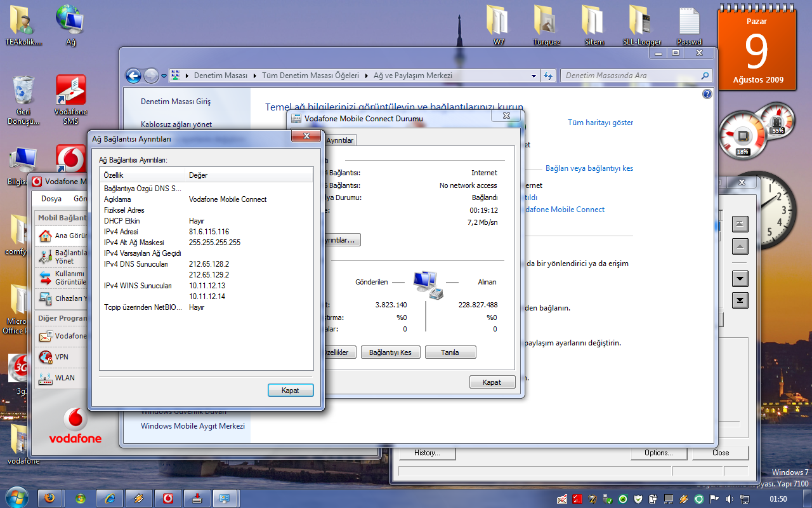Click the back arrow in Control Panel

[x=133, y=76]
